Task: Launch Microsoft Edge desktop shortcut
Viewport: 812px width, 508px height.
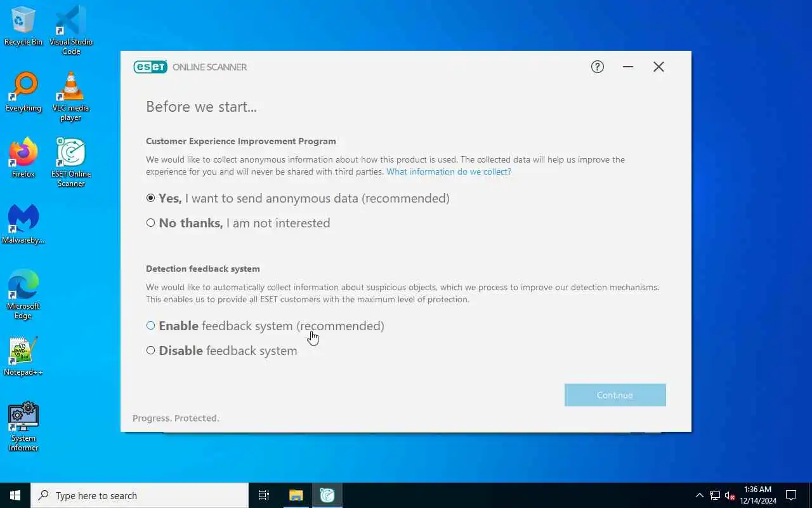Action: coord(23,295)
